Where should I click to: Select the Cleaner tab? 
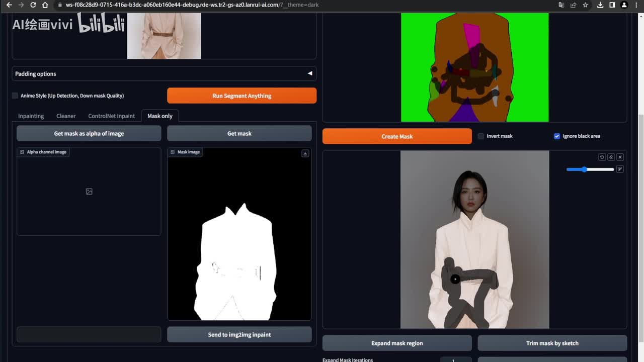tap(66, 116)
